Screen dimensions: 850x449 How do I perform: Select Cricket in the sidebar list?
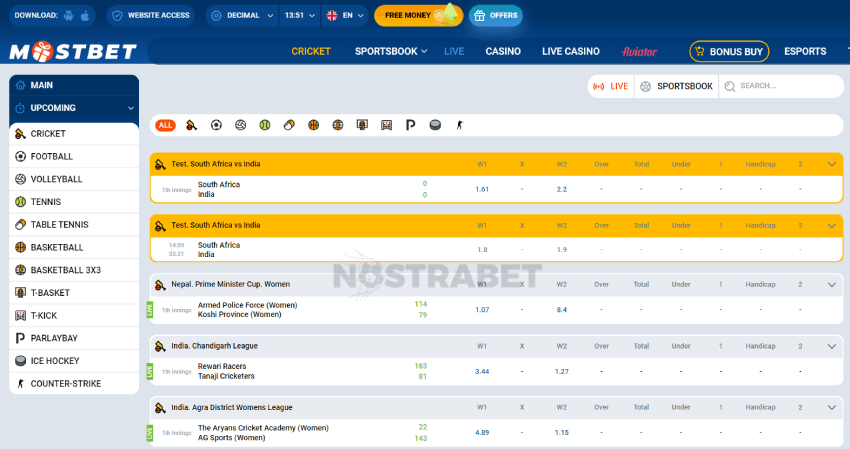74,134
